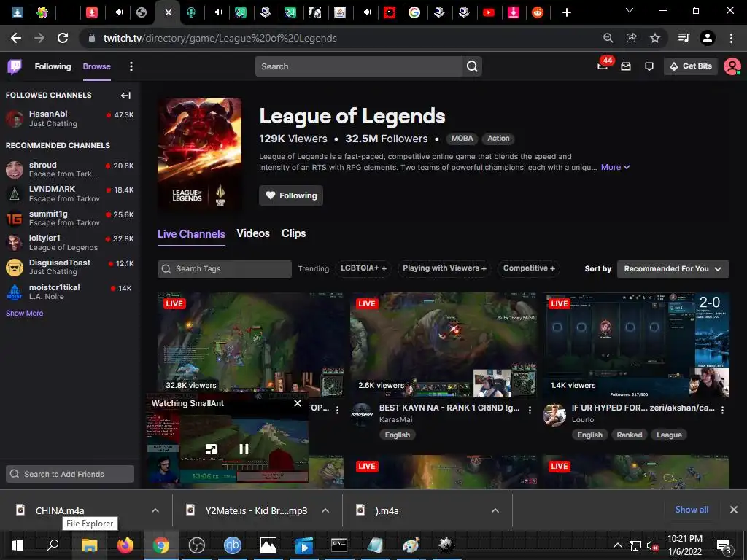The image size is (747, 560).
Task: Add the Playing with Viewers tag filter
Action: click(444, 268)
